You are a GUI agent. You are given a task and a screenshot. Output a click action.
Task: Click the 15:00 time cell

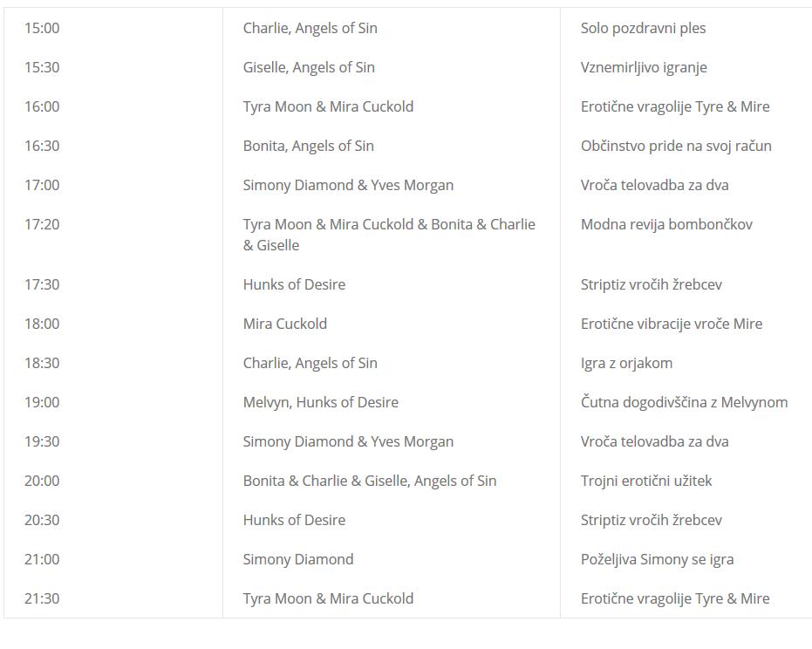42,28
